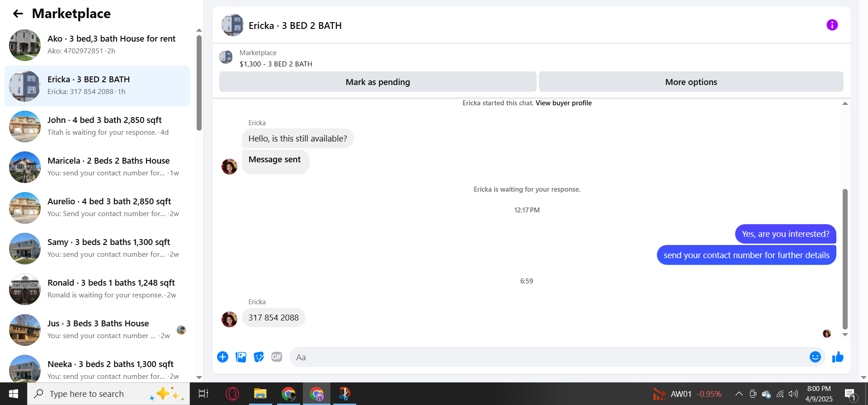Open Ako's 3 bed, 3 bath House conversation
The width and height of the screenshot is (868, 405).
[x=97, y=45]
